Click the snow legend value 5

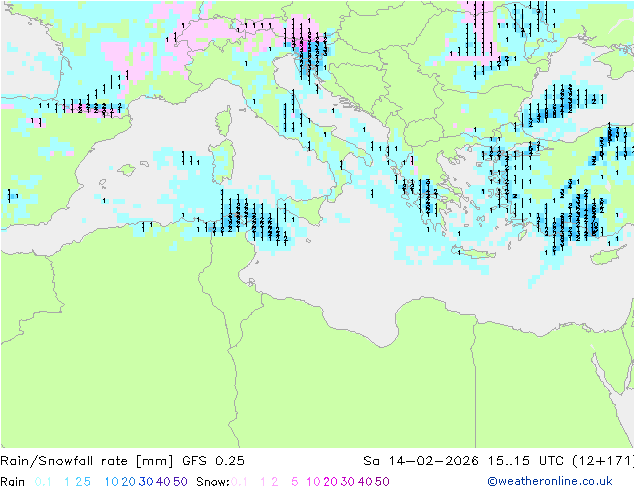point(295,482)
